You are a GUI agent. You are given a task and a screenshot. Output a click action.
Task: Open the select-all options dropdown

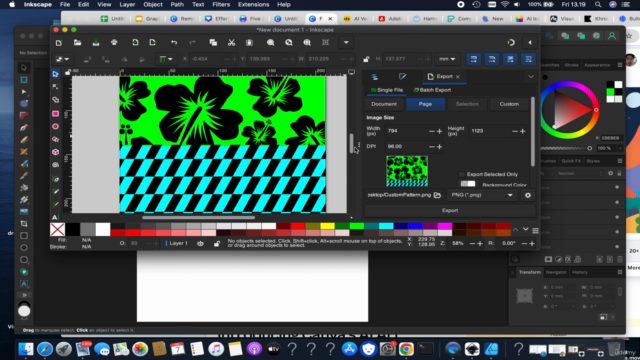pyautogui.click(x=62, y=59)
